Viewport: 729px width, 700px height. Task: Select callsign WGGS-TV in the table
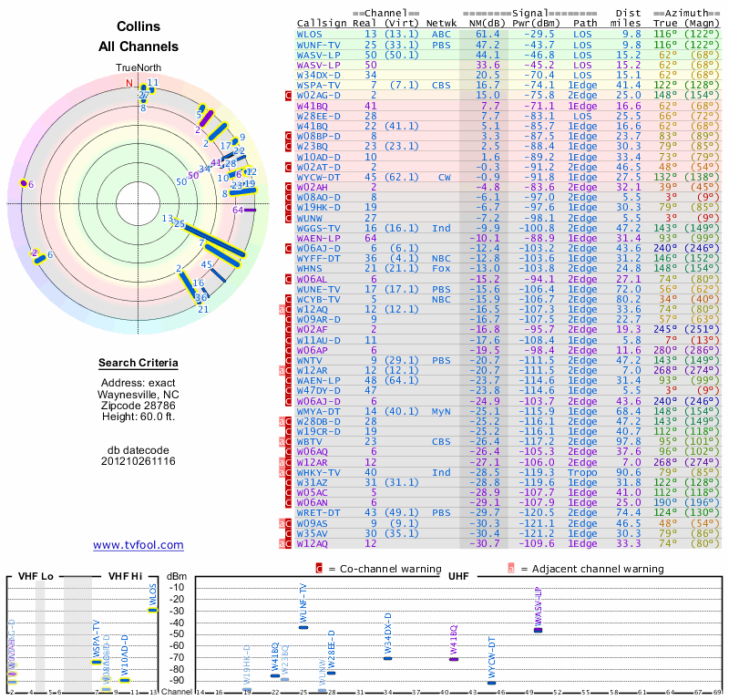[318, 229]
